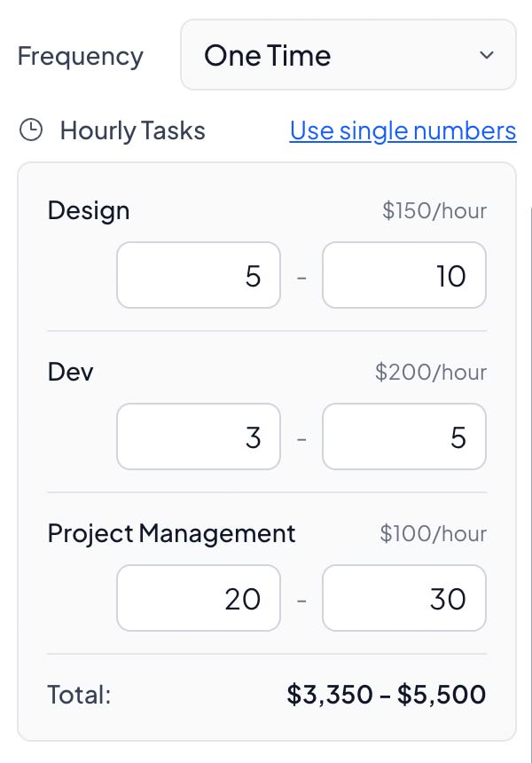Select the Design minimum hours field
The image size is (532, 763).
point(198,275)
